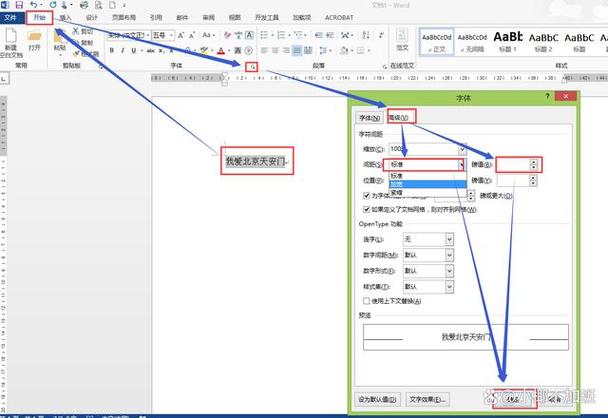Center text using the center align icon
This screenshot has width=608, height=418.
click(275, 50)
